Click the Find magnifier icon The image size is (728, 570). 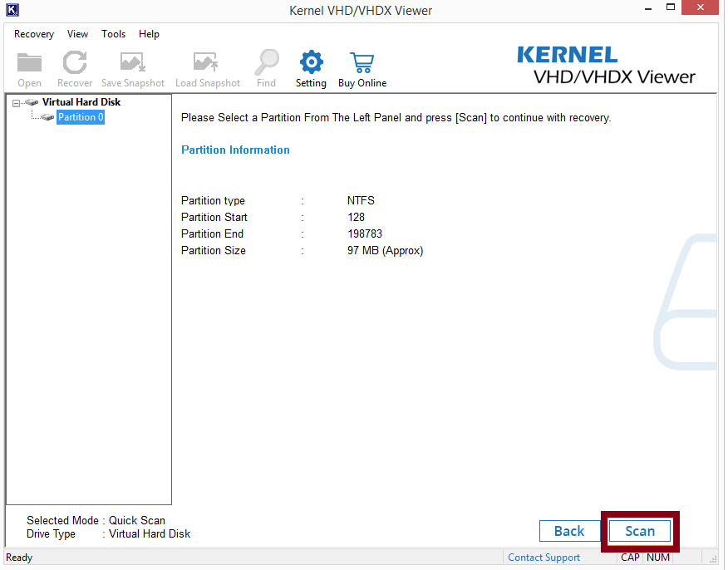coord(267,62)
